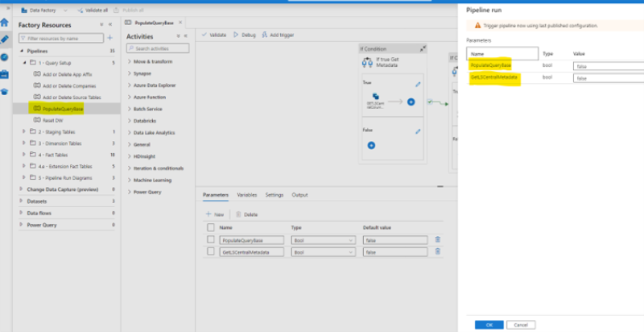This screenshot has height=332, width=644.
Task: Toggle the select-all checkbox beside Name header
Action: [x=211, y=227]
